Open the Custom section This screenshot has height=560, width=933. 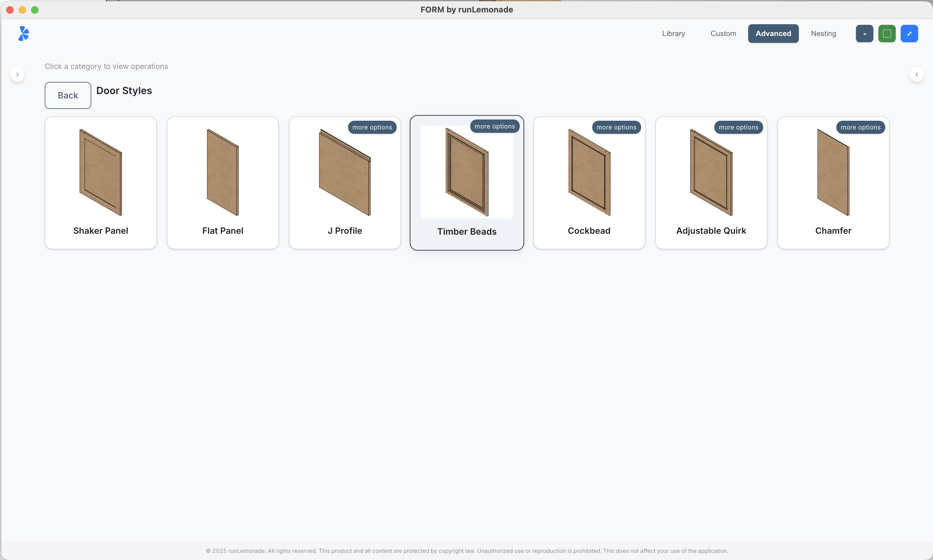(x=723, y=33)
